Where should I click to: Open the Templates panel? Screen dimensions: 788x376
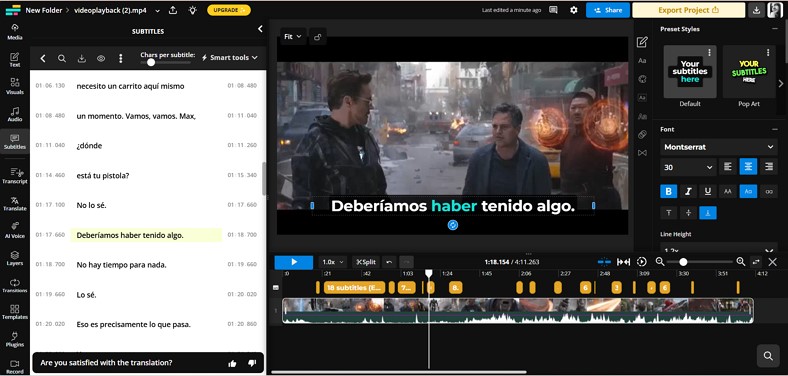pos(15,312)
